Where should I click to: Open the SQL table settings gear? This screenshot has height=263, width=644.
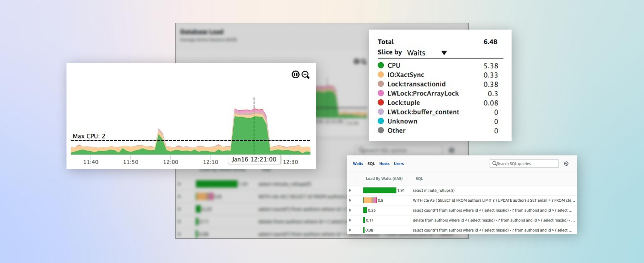click(566, 164)
